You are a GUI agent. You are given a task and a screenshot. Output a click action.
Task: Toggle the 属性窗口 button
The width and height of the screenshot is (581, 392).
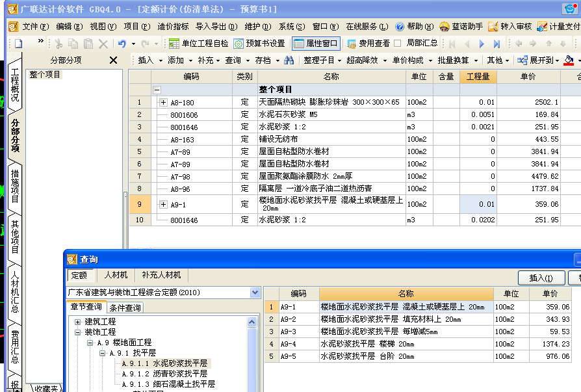316,44
